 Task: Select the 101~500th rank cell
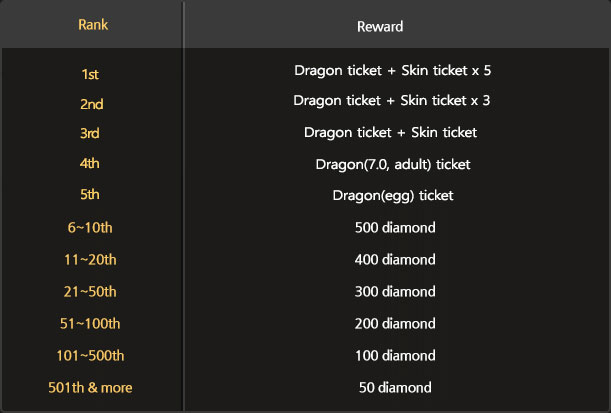click(x=91, y=355)
